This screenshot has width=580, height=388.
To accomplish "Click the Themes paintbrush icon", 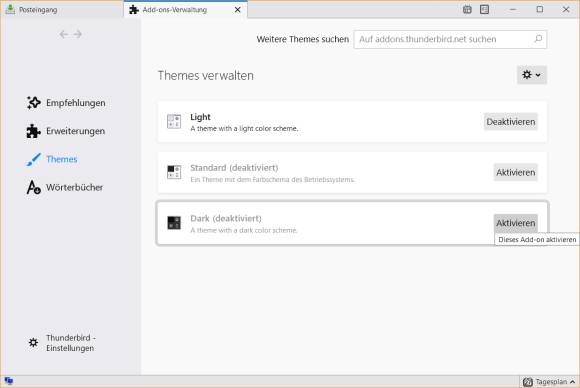I will (x=33, y=159).
